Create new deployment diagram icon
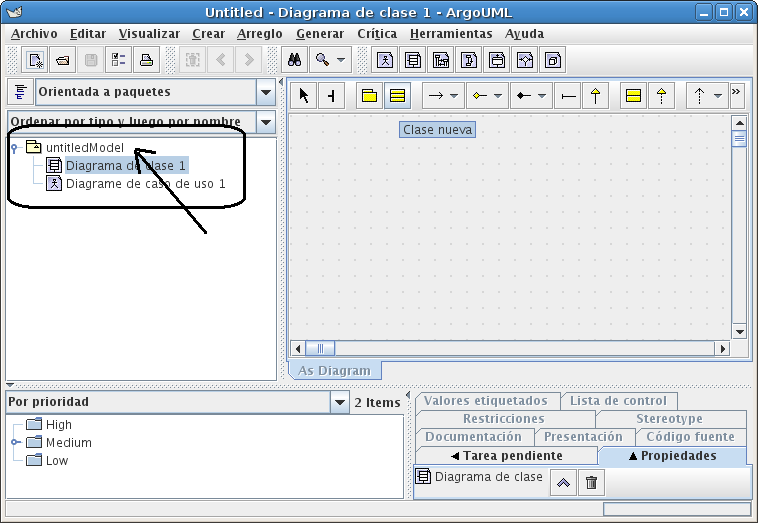The height and width of the screenshot is (523, 758). click(553, 60)
